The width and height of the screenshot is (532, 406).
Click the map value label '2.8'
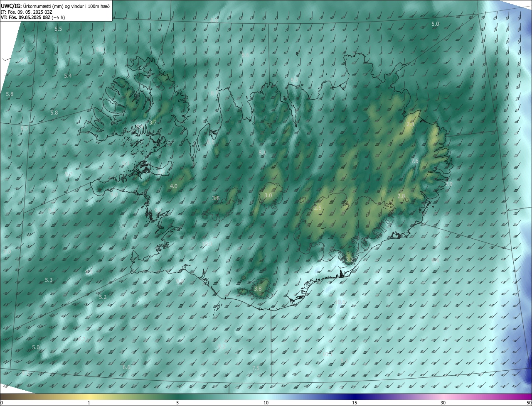click(401, 196)
